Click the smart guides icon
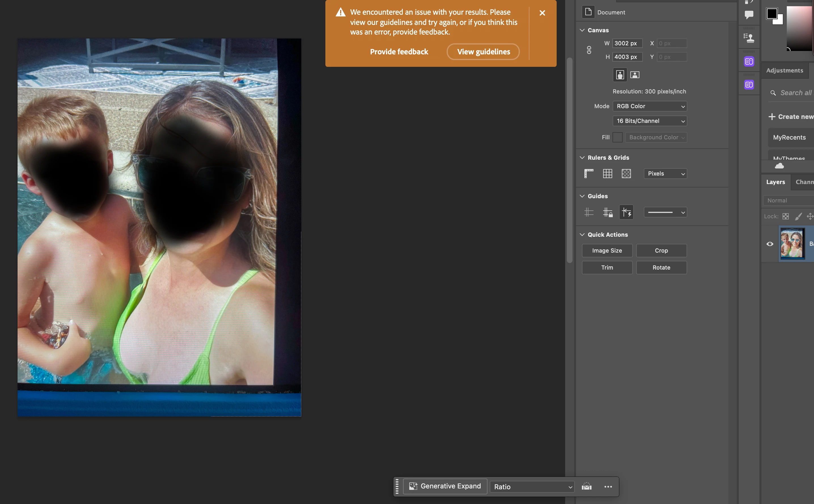This screenshot has width=814, height=504. click(x=626, y=212)
